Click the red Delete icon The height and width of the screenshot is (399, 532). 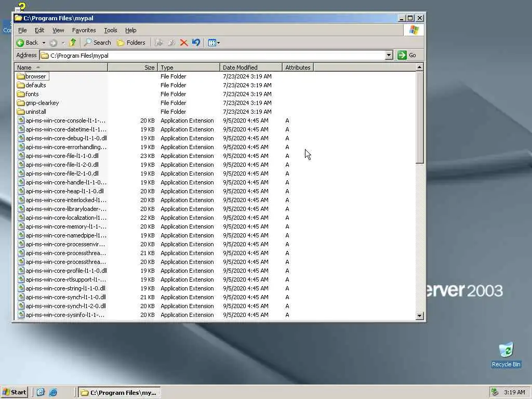pos(184,43)
